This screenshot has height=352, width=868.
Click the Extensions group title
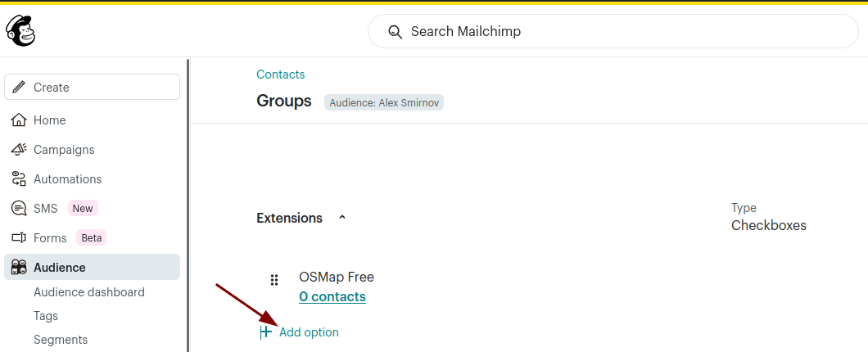(x=290, y=218)
